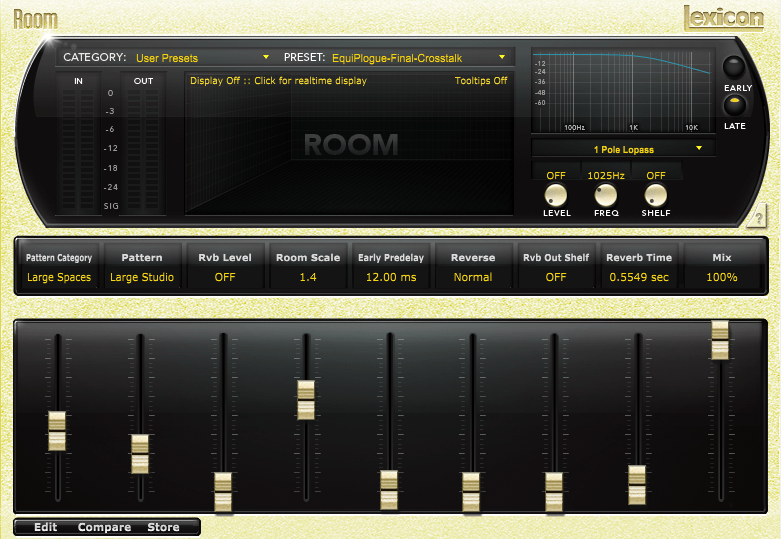Click the EQ frequency response graph
Screen dimensions: 781x539
tap(623, 91)
